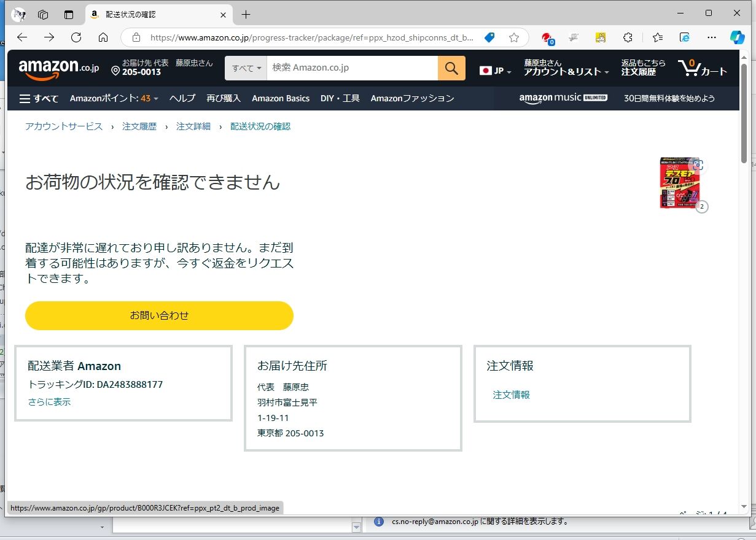Click in the 検索 Amazon.co.jp search field
The image size is (756, 540).
(353, 68)
